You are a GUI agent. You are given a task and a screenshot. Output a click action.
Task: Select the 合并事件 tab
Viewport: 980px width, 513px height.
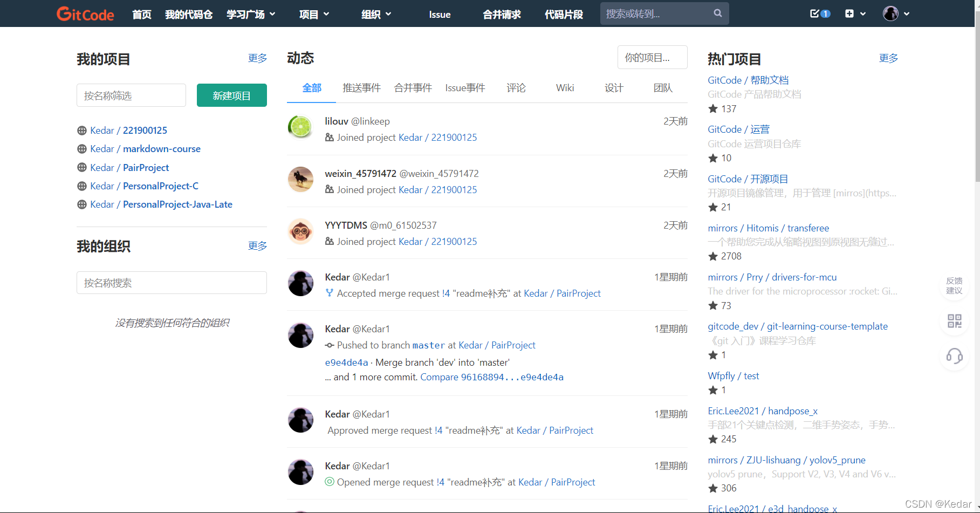pyautogui.click(x=413, y=88)
